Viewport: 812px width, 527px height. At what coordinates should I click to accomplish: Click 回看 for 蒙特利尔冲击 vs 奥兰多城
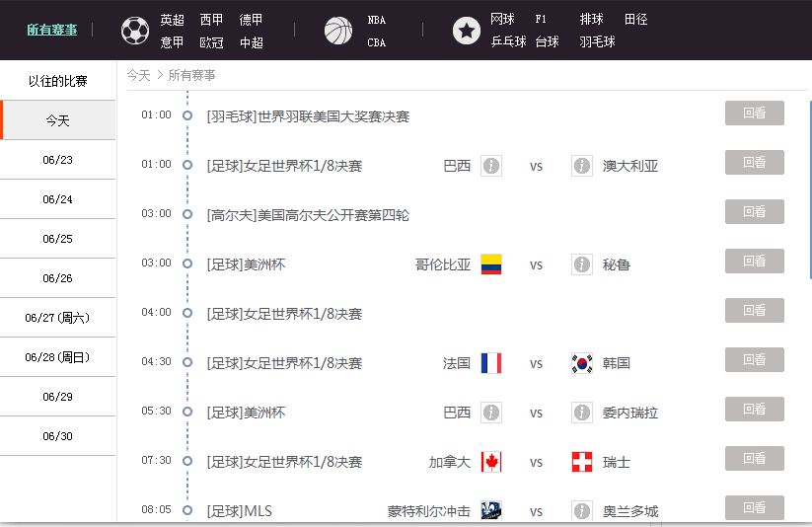(x=755, y=508)
